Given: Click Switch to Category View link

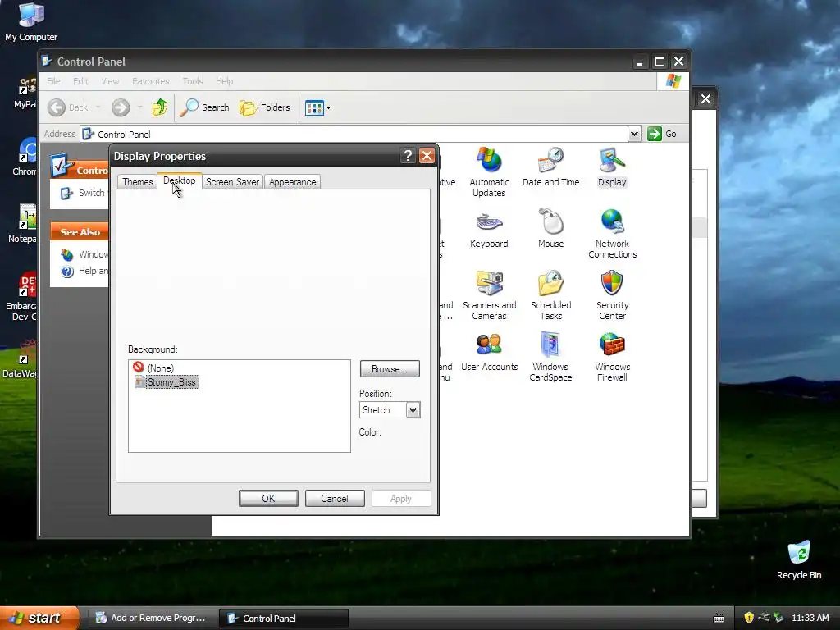Looking at the screenshot, I should 84,193.
